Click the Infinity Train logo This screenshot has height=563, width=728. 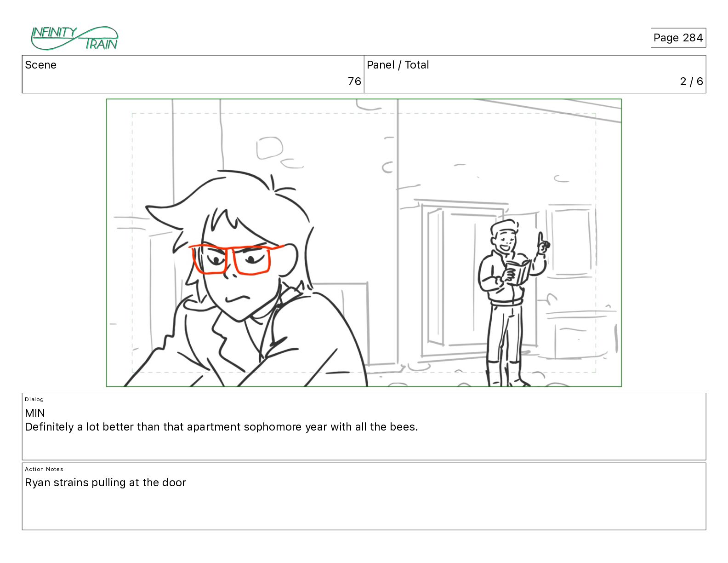coord(74,38)
